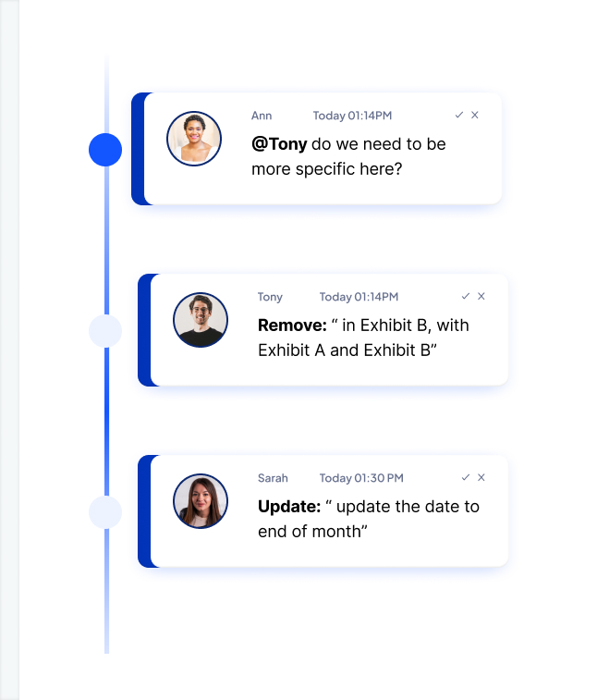Click the name Tony in comment header
597x700 pixels.
270,297
